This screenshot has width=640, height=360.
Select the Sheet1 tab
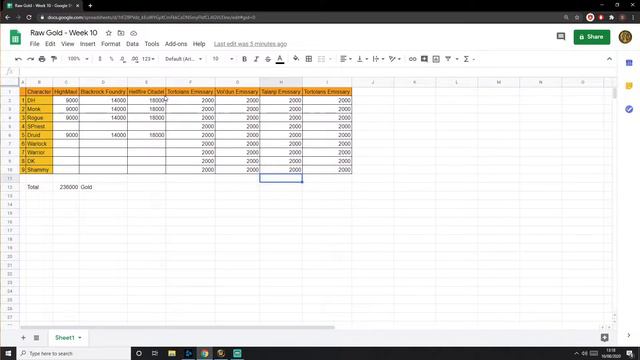(68, 338)
